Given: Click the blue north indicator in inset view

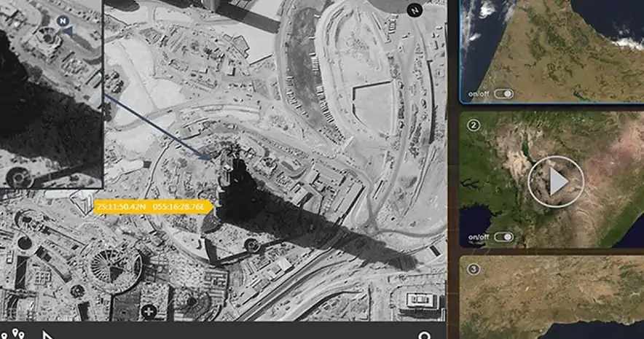Looking at the screenshot, I should coord(63,21).
